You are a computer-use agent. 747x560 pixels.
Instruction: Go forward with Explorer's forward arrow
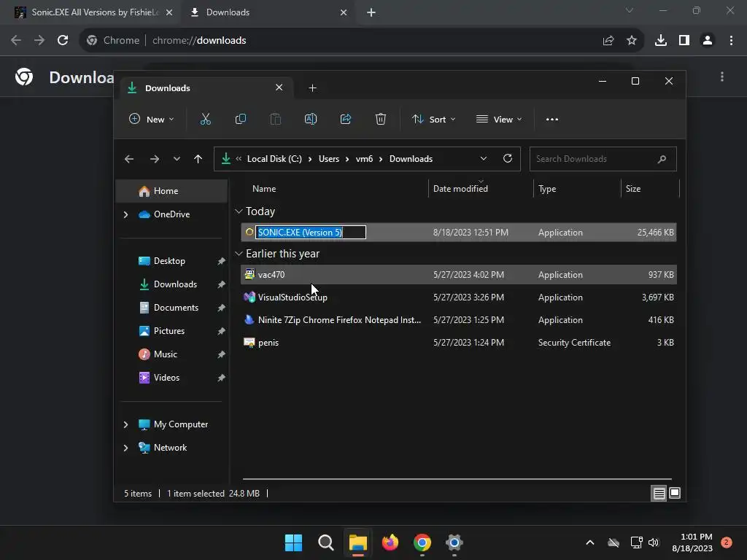pos(155,159)
